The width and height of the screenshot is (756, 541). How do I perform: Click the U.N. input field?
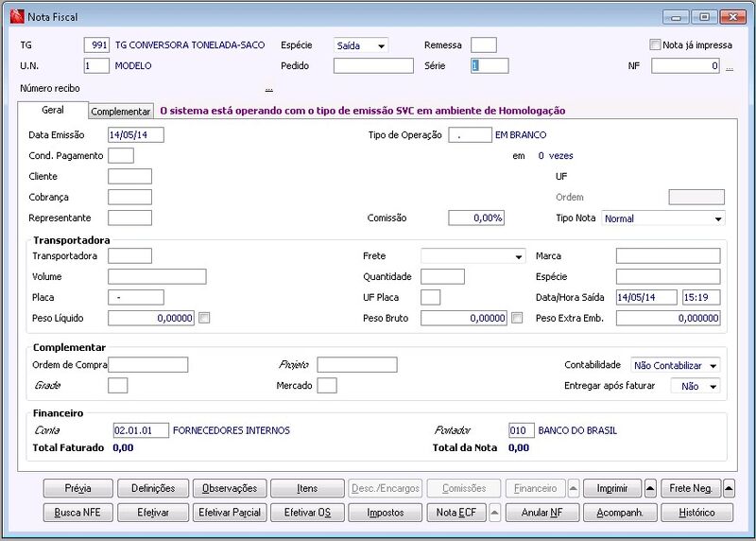tap(96, 65)
